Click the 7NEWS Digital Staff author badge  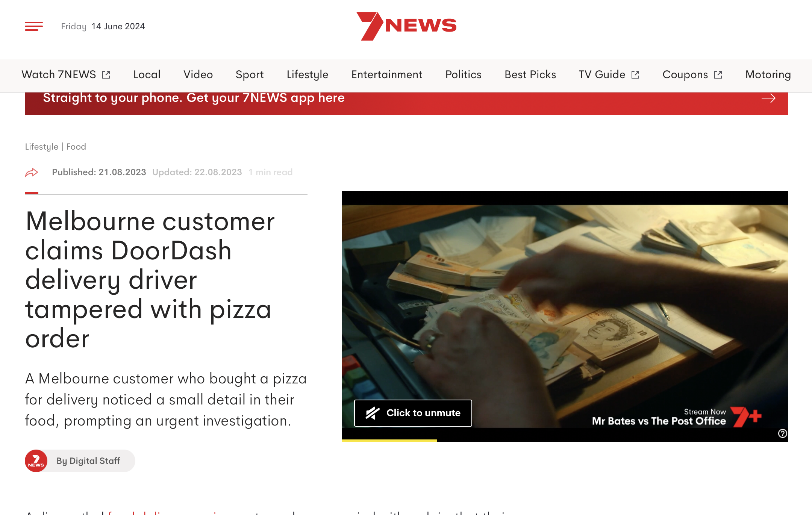(x=80, y=461)
